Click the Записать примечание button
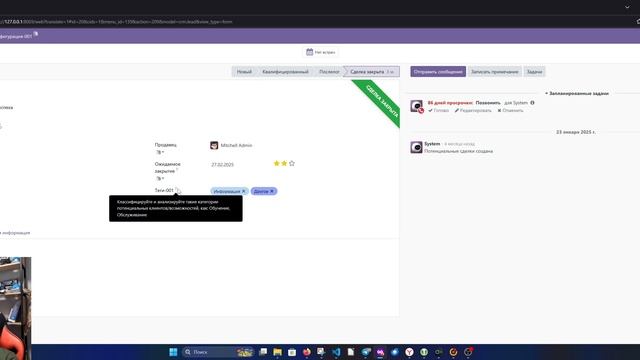Viewport: 640px width, 360px height. coord(494,72)
